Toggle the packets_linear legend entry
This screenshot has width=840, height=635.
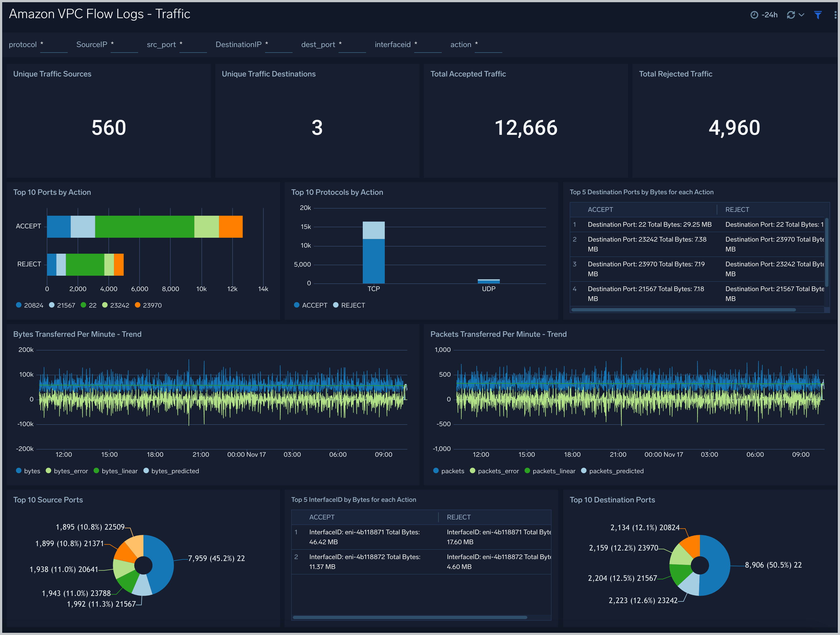pos(550,471)
